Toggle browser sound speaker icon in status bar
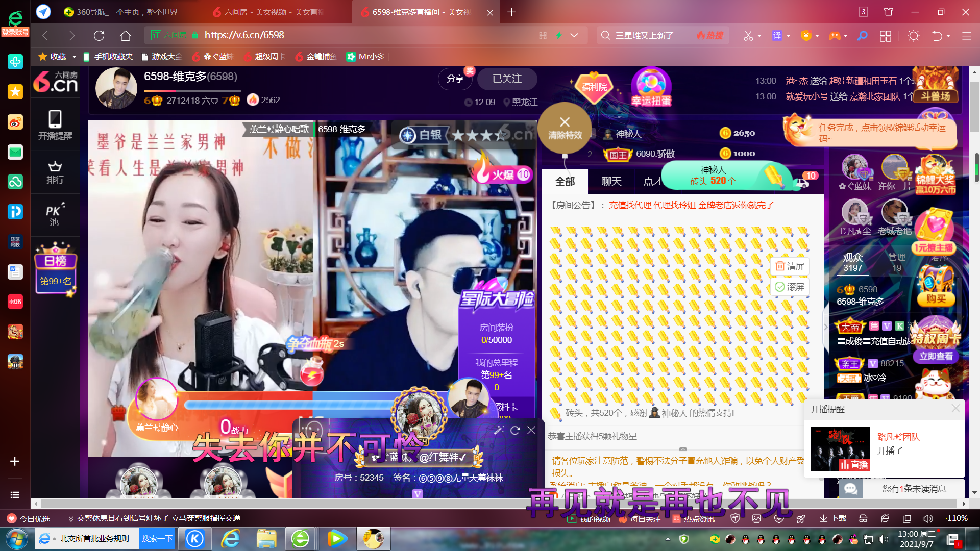This screenshot has width=980, height=551. [x=928, y=518]
